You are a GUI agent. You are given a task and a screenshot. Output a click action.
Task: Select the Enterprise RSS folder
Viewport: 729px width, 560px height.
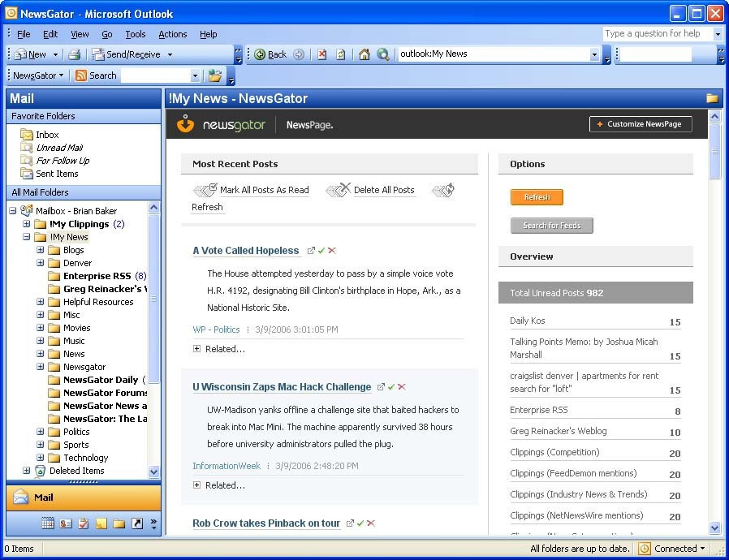97,276
